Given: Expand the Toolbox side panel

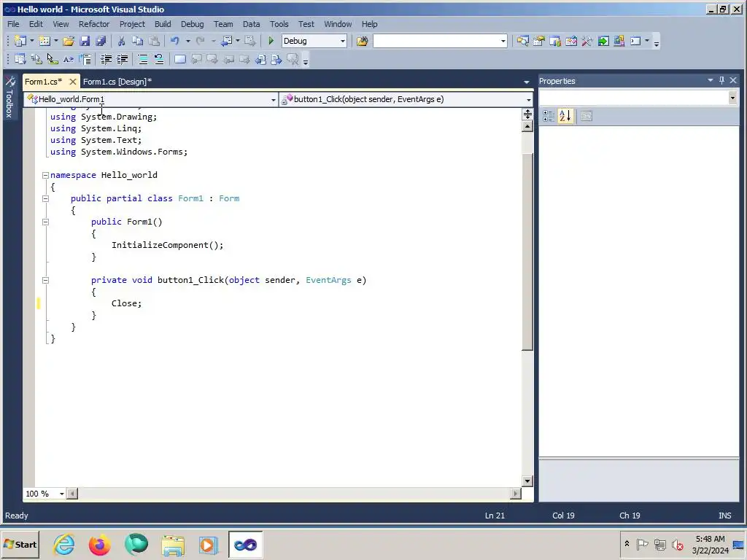Looking at the screenshot, I should click(9, 97).
